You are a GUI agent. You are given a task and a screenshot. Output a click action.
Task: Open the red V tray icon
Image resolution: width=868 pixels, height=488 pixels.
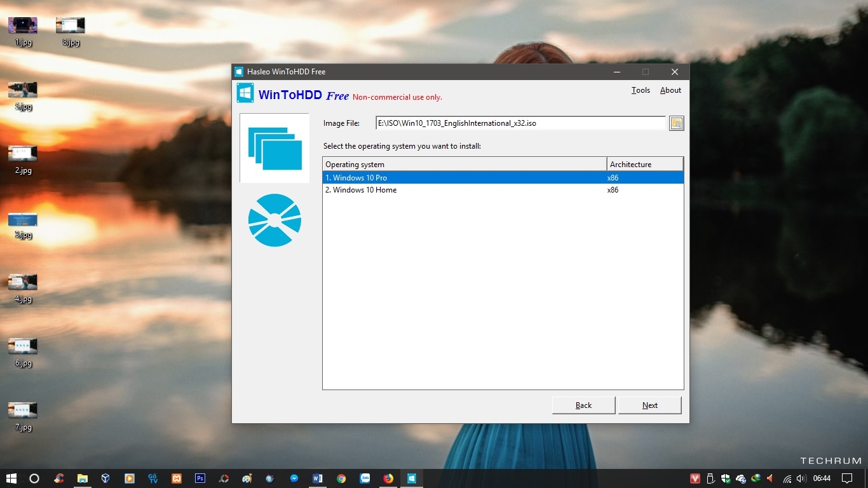695,478
